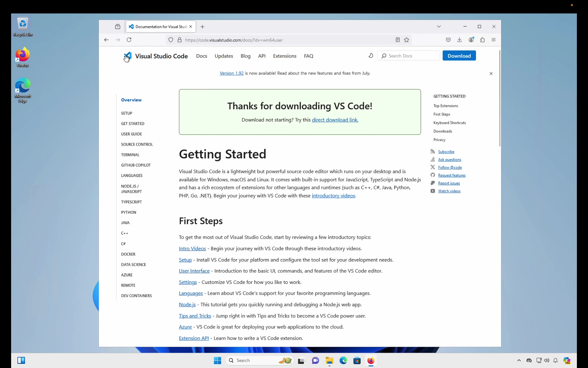Expand the GITHUB COPILOT sidebar section
Image resolution: width=588 pixels, height=368 pixels.
[136, 165]
